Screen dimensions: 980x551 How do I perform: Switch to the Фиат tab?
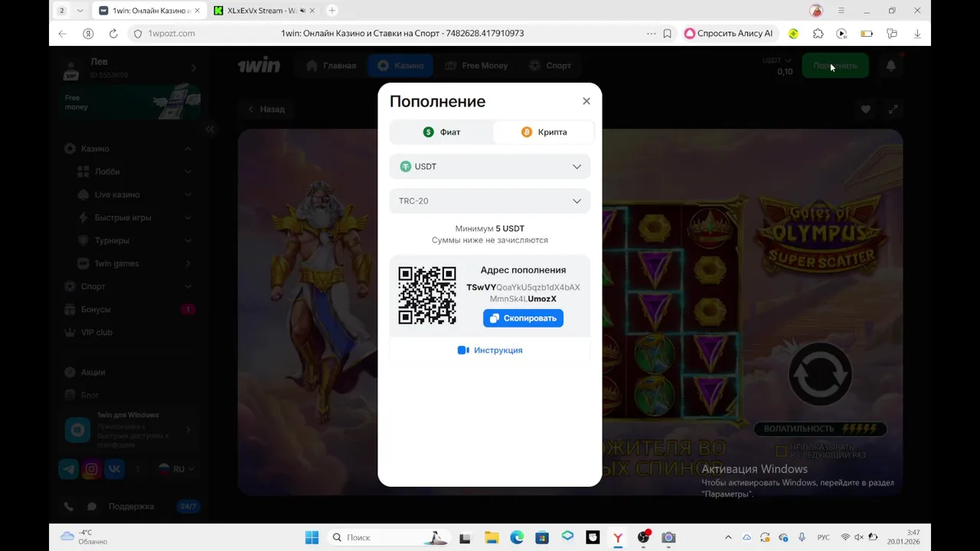point(442,132)
